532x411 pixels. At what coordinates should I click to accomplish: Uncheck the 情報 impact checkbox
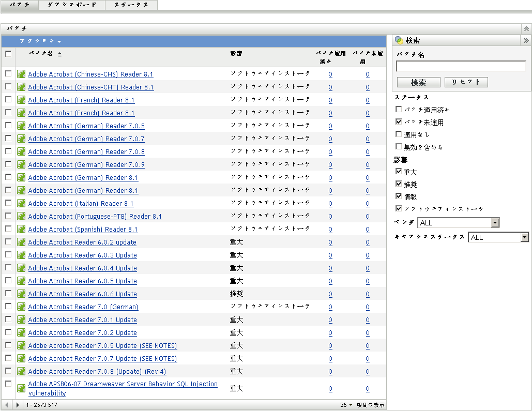pyautogui.click(x=399, y=196)
